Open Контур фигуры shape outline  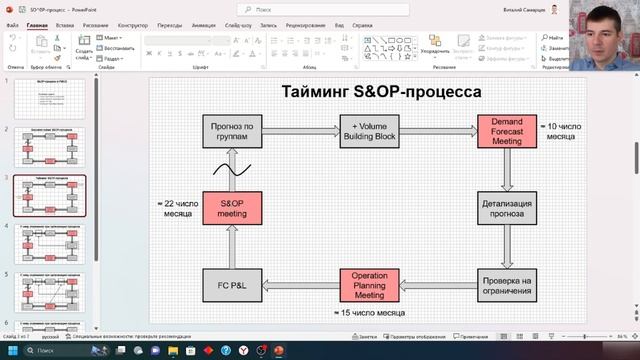click(x=501, y=48)
